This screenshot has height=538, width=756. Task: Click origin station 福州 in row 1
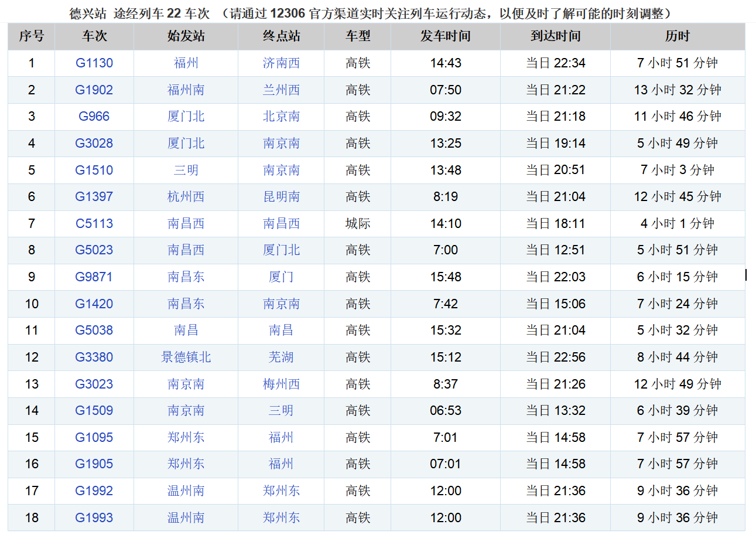pos(186,63)
